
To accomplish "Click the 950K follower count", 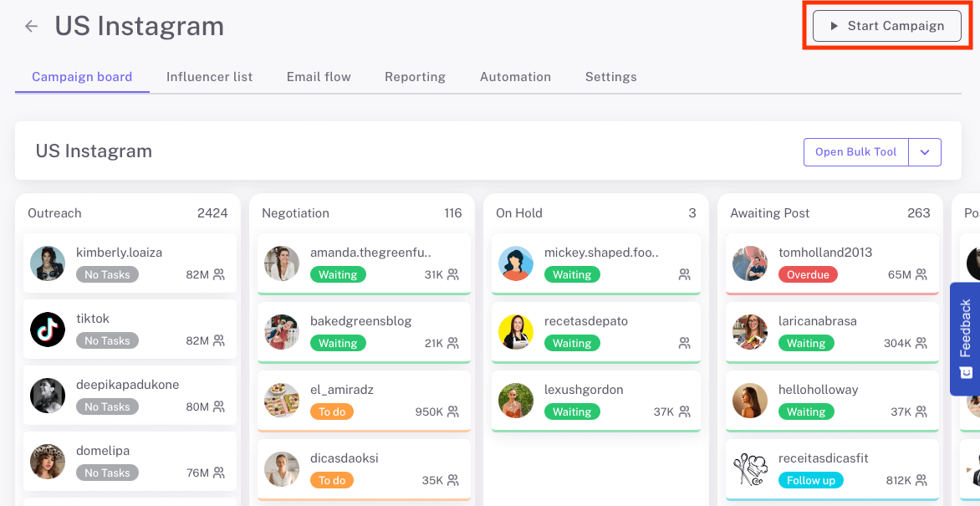I will [429, 411].
